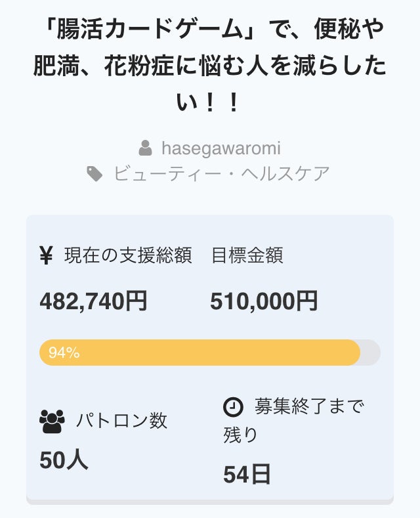The height and width of the screenshot is (518, 420).
Task: Open the ビューティー・ヘルスケア category link
Action: pos(221,174)
